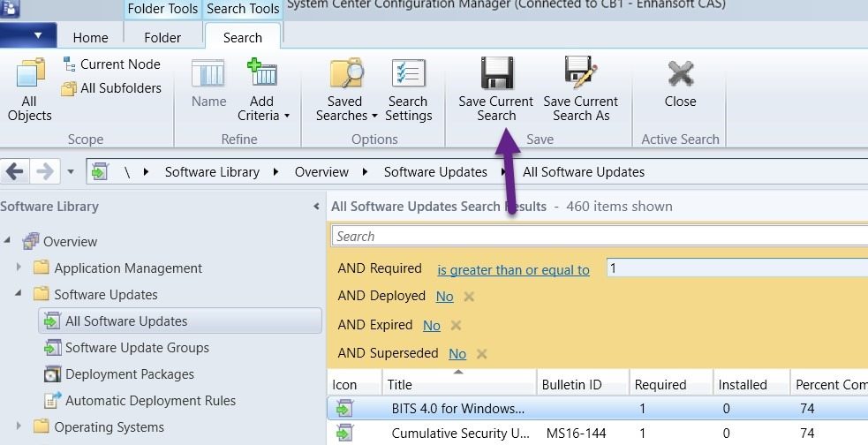This screenshot has height=445, width=868.
Task: Open the Saved Searches dropdown
Action: point(346,90)
